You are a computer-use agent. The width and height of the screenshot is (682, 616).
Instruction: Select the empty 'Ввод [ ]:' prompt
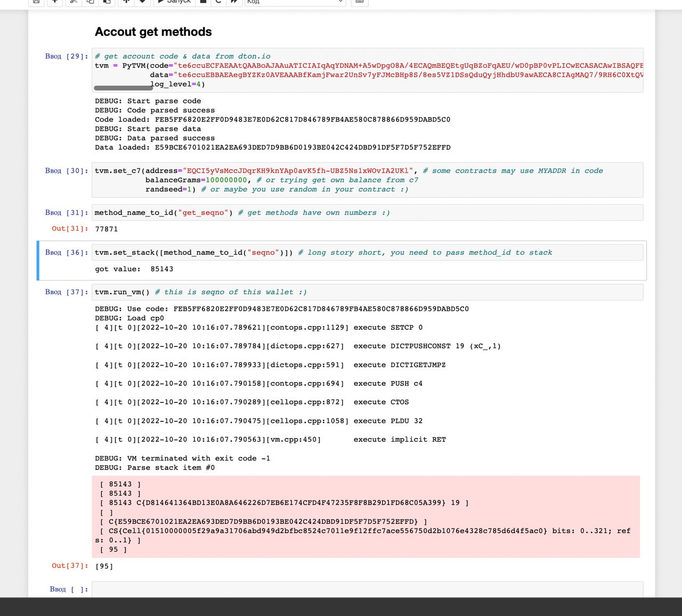point(69,589)
